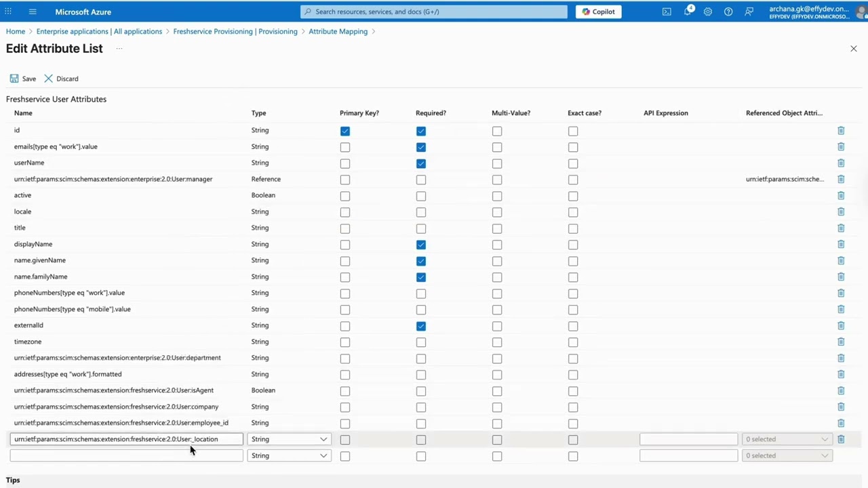Delete the name.familyName attribute
This screenshot has height=488, width=868.
click(841, 277)
